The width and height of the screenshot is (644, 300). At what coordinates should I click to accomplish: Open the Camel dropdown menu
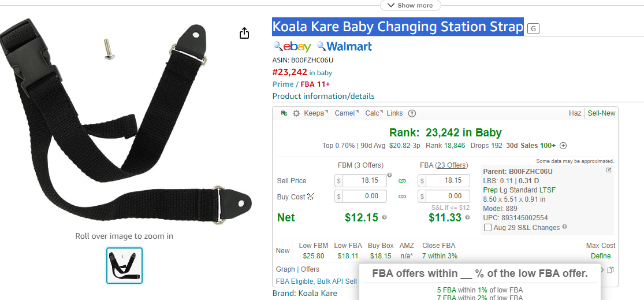click(347, 113)
